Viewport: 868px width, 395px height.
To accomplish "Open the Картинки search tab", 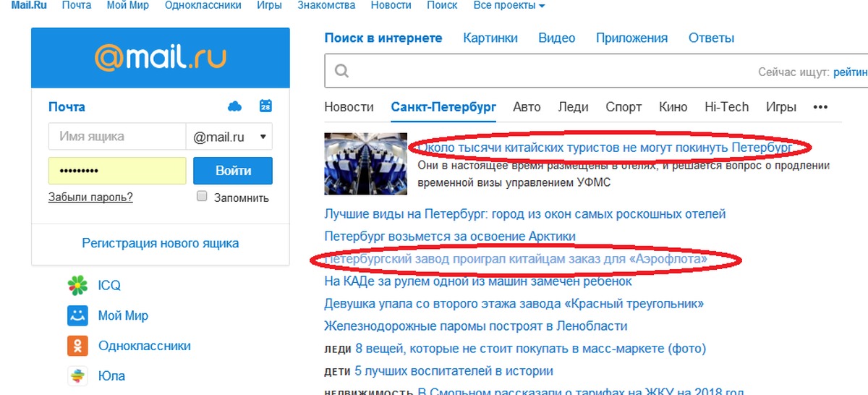I will point(490,38).
